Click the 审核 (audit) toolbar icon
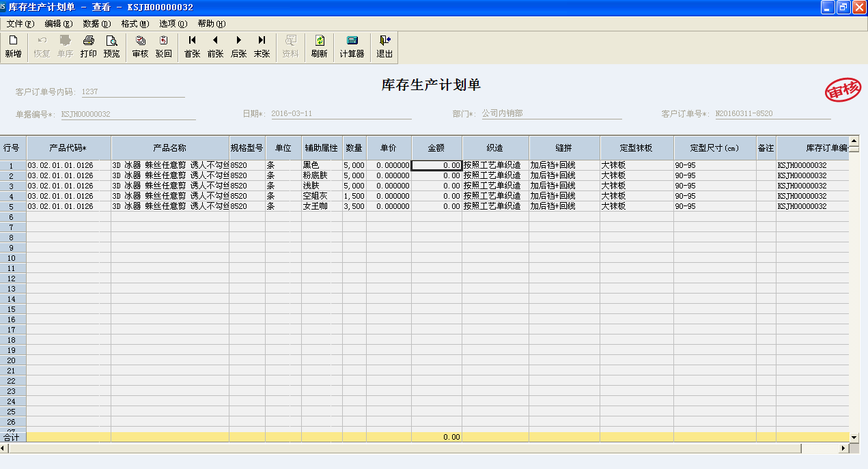The height and width of the screenshot is (469, 868). coord(140,47)
